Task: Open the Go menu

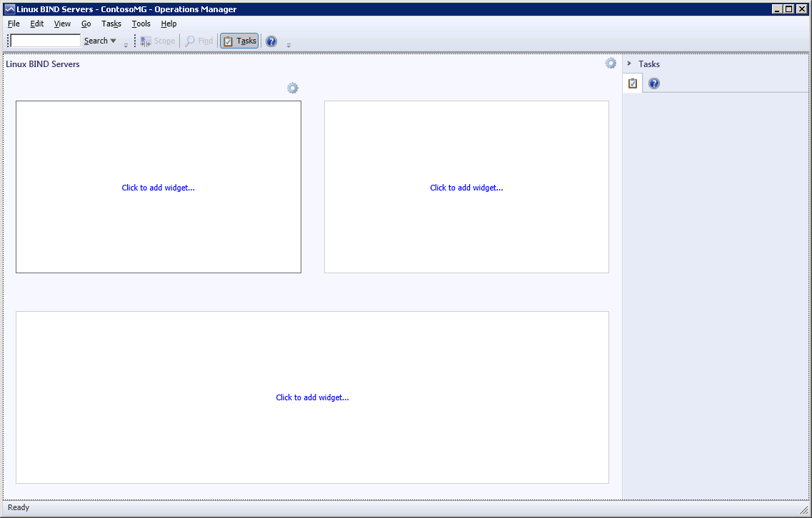Action: [86, 24]
